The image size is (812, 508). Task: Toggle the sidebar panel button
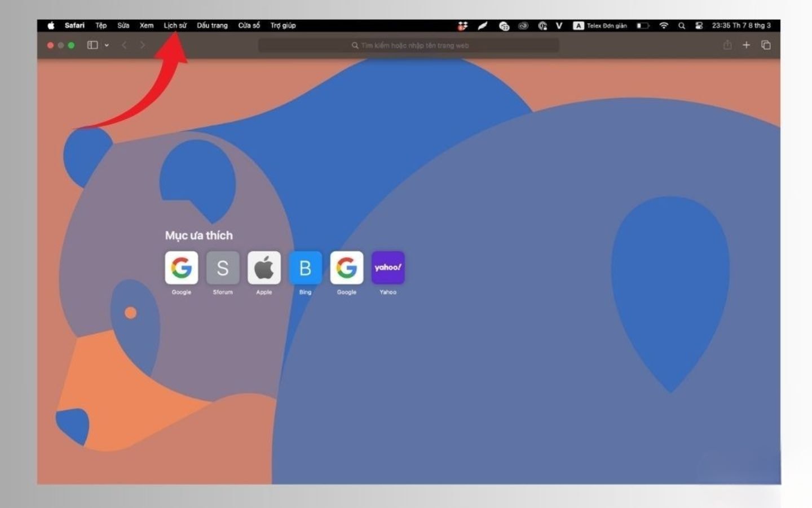[x=92, y=45]
